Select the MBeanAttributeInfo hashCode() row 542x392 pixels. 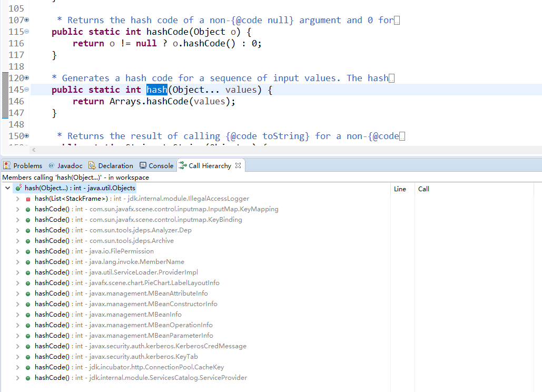(117, 293)
